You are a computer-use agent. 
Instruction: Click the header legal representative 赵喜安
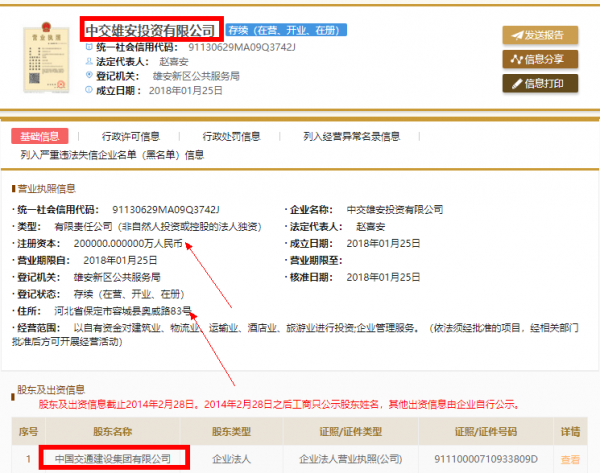174,62
